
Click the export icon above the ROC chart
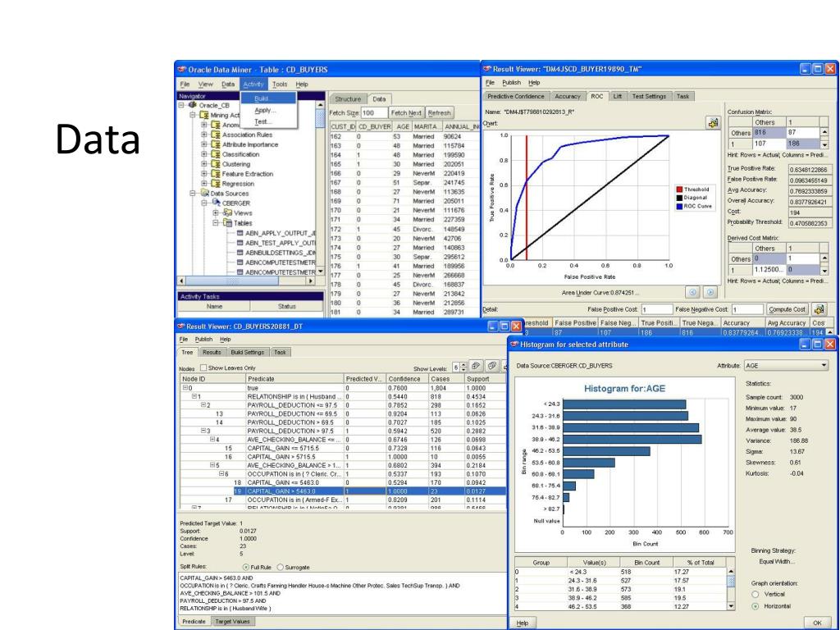coord(713,123)
